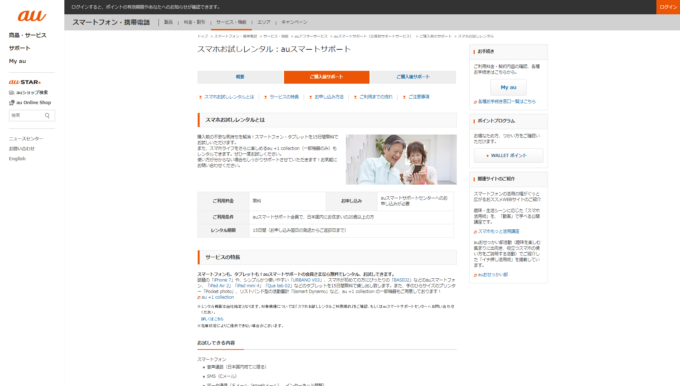Open the サービス・機能 navigation item
680x386 pixels.
click(231, 22)
